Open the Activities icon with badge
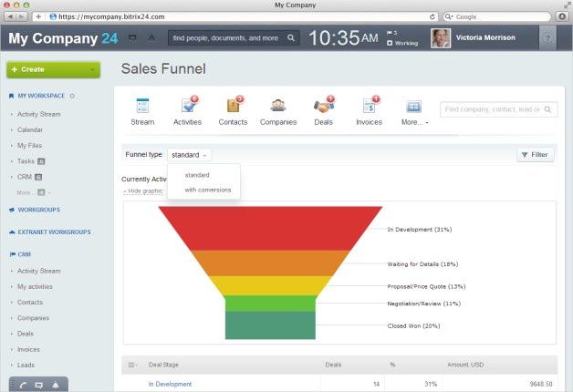 [189, 105]
